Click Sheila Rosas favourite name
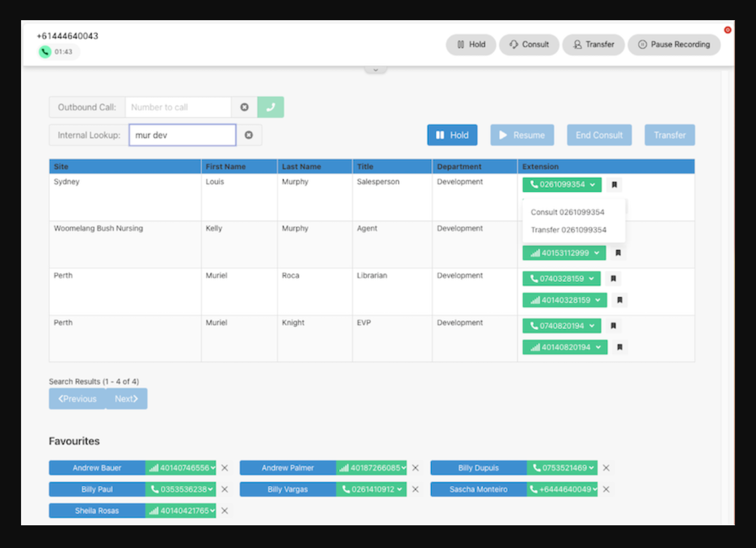756x548 pixels. click(x=97, y=511)
